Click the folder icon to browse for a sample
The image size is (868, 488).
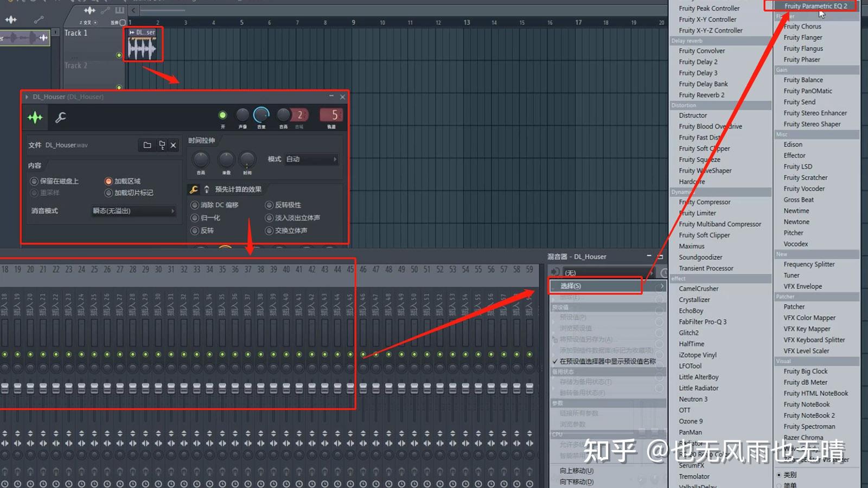coord(148,145)
